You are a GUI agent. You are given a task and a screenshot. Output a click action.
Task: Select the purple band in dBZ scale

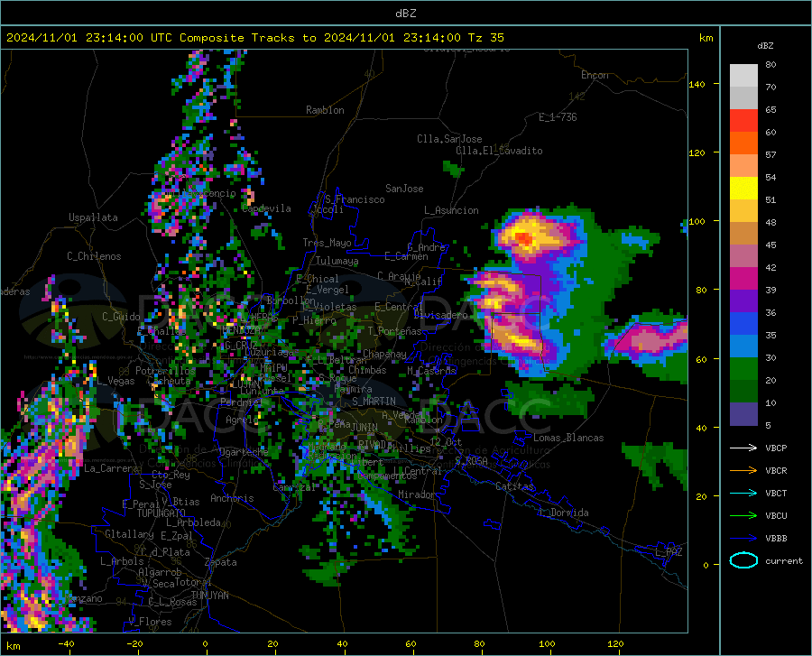[743, 300]
